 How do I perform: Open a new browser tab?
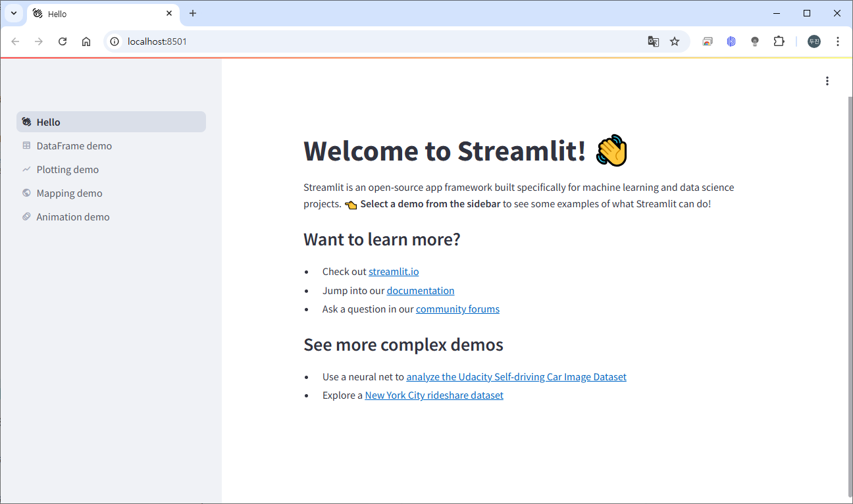pyautogui.click(x=193, y=13)
